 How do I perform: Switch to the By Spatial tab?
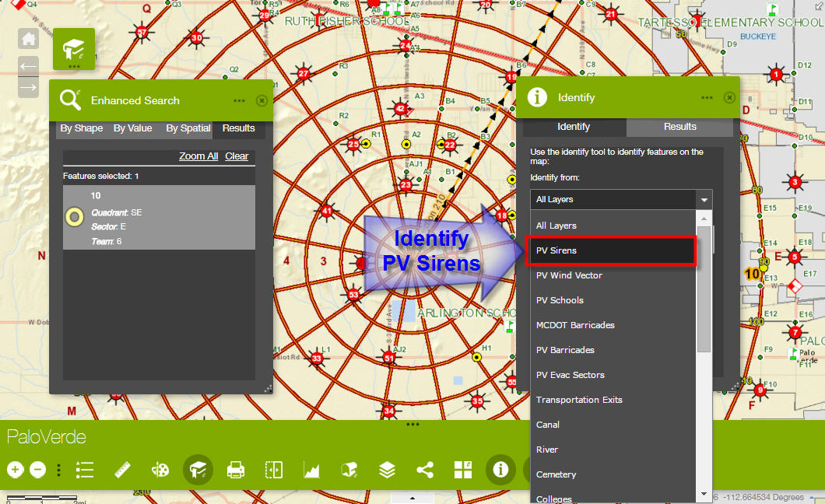(188, 128)
